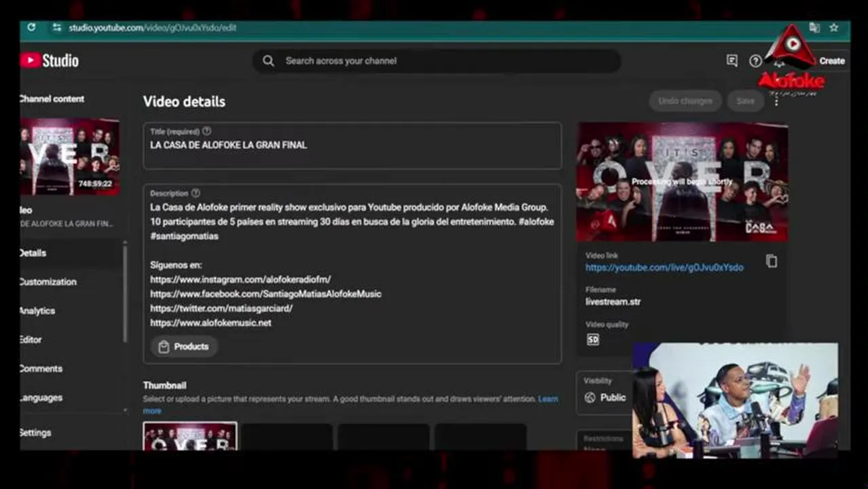Click the Title help question mark icon
The width and height of the screenshot is (868, 489).
[207, 131]
